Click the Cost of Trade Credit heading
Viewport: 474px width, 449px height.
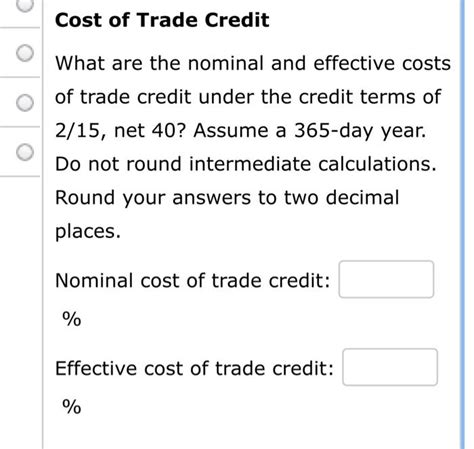tap(162, 20)
